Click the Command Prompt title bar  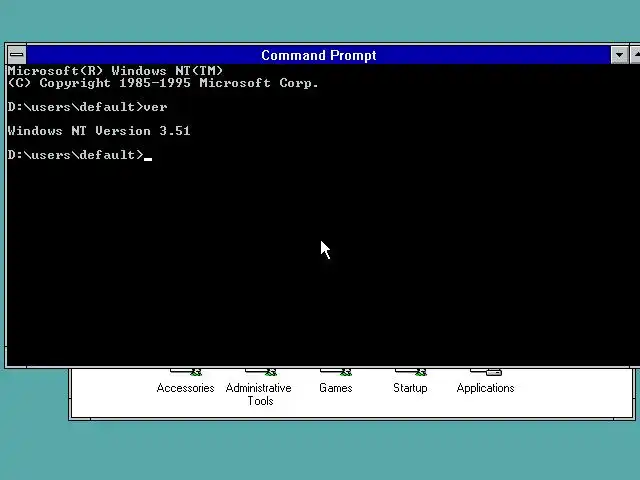(x=318, y=55)
